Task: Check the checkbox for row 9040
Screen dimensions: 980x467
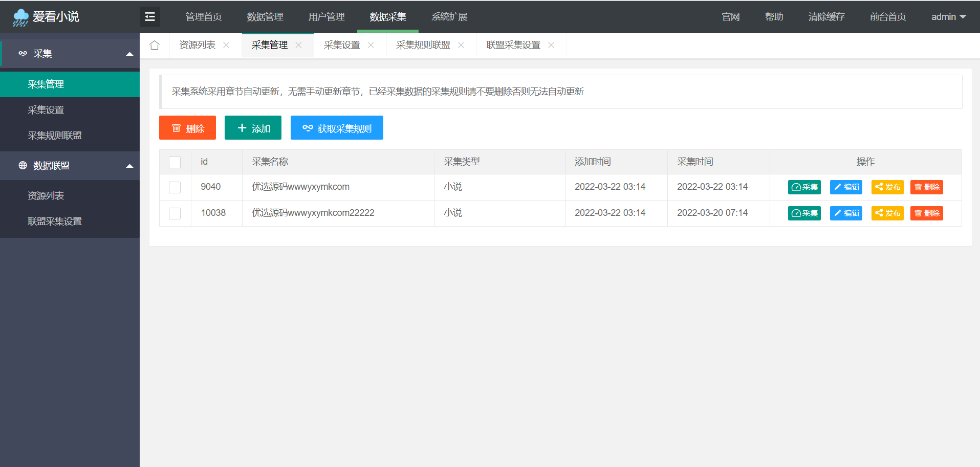Action: (x=175, y=187)
